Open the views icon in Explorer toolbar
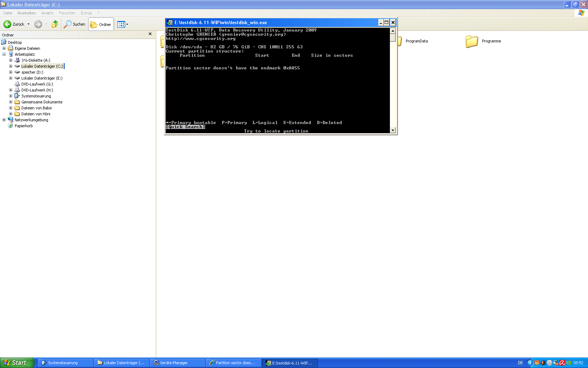Screen dimensions: 588x368 click(121, 24)
